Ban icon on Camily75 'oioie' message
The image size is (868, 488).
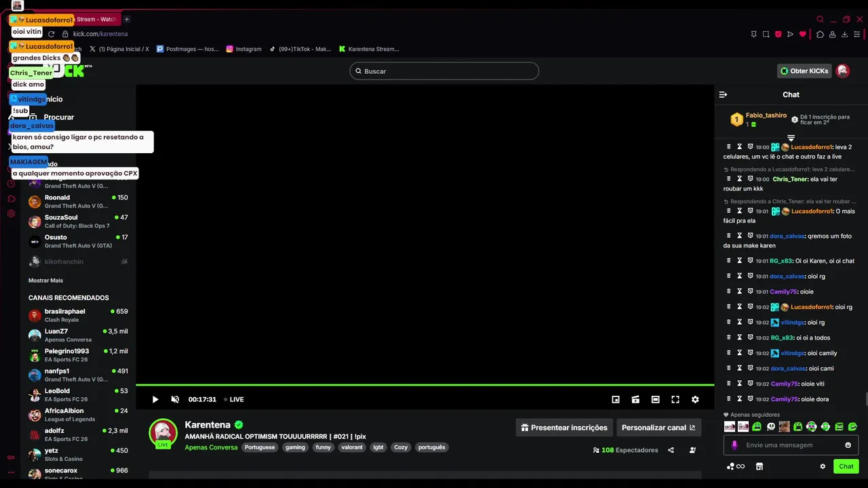pos(751,291)
